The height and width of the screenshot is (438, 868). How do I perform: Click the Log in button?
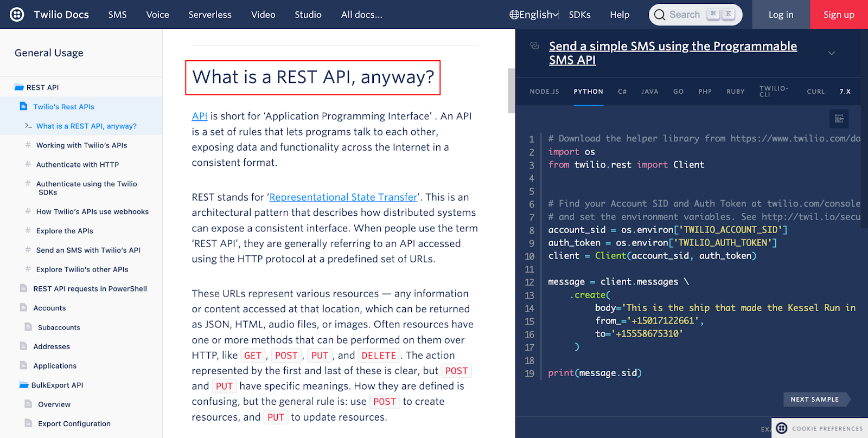pyautogui.click(x=781, y=15)
